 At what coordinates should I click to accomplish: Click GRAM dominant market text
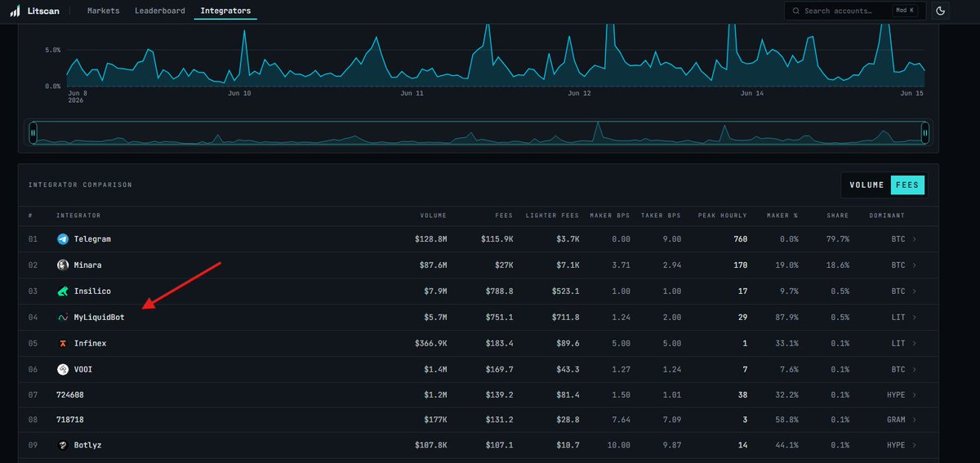click(896, 420)
